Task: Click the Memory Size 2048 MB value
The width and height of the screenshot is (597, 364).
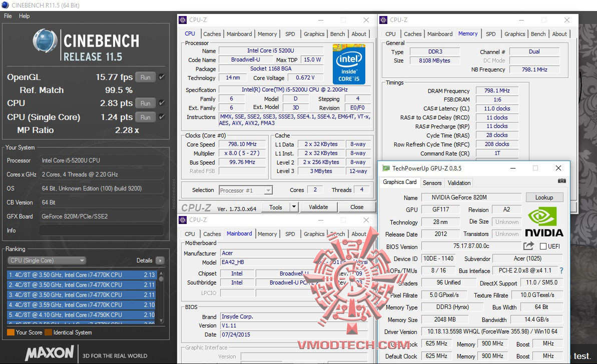Action: [445, 319]
